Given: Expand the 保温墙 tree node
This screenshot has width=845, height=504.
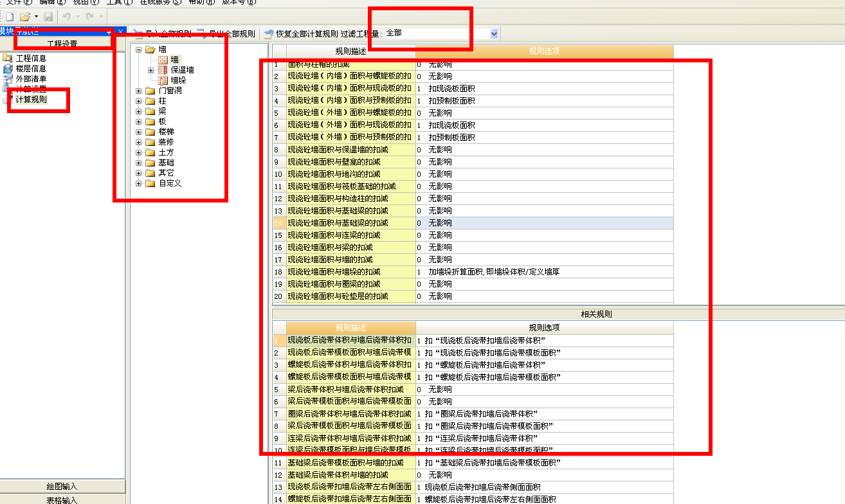Looking at the screenshot, I should 151,70.
